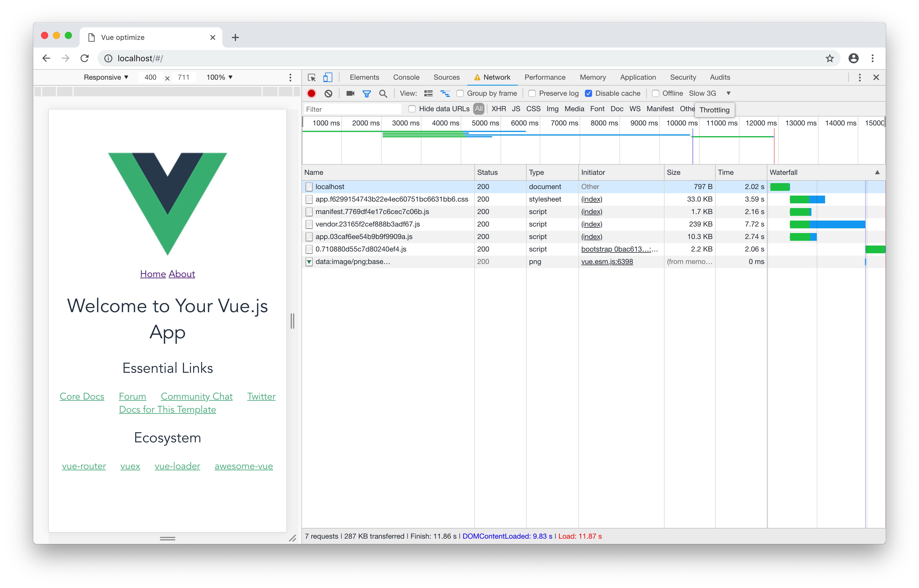Switch to large request rows view
This screenshot has height=588, width=919.
[428, 94]
